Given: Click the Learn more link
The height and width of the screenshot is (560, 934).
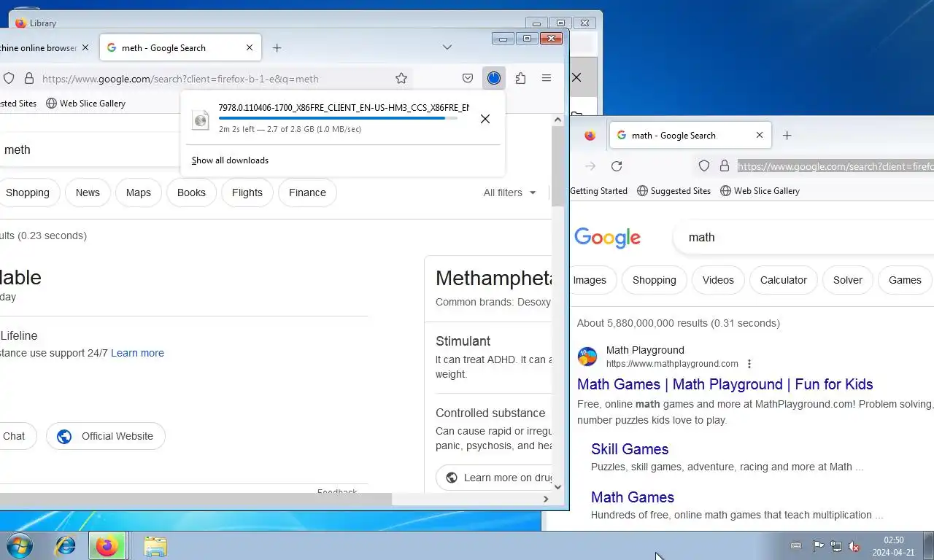Looking at the screenshot, I should pyautogui.click(x=137, y=353).
